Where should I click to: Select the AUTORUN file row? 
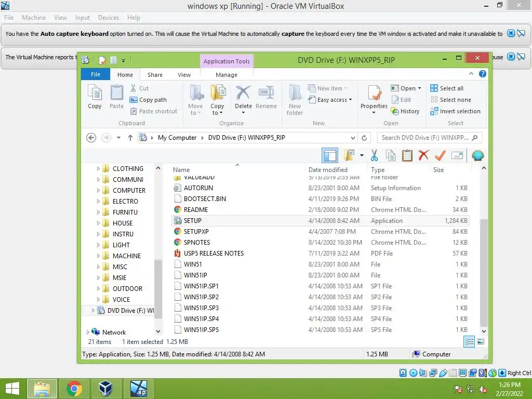coord(321,188)
